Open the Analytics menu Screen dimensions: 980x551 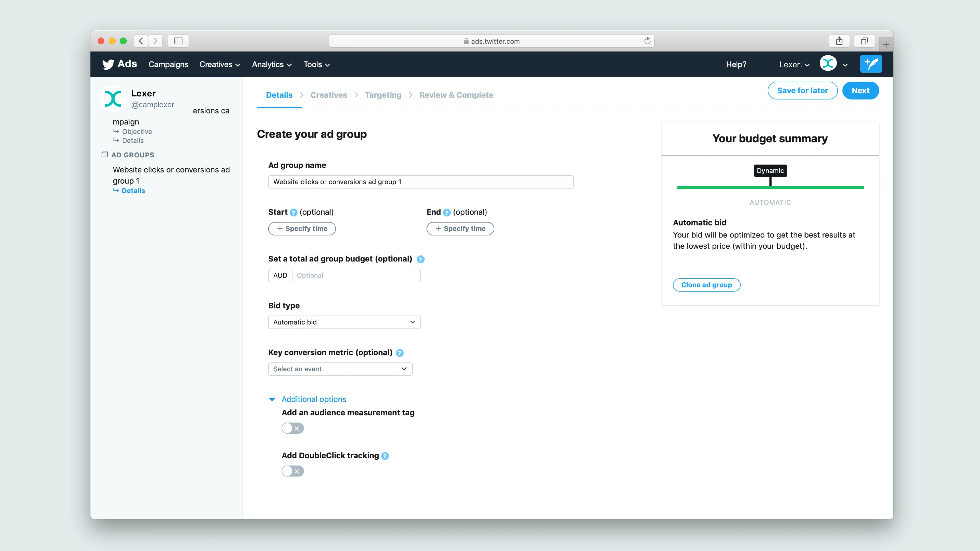(272, 65)
